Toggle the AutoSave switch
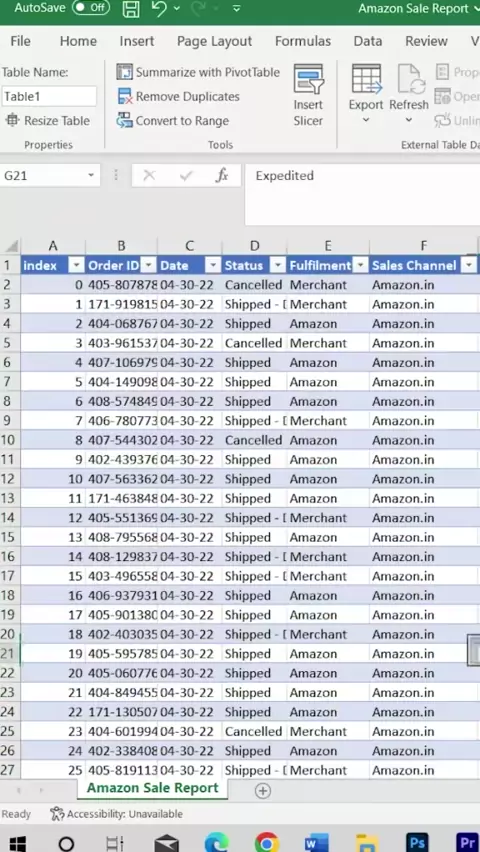The height and width of the screenshot is (852, 480). 91,8
